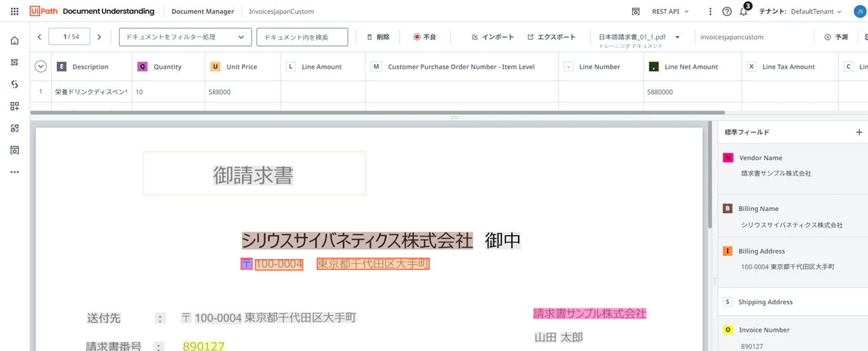Viewport: 868px width, 351px height.
Task: Click the table horizontal scrollbar
Action: 378,113
